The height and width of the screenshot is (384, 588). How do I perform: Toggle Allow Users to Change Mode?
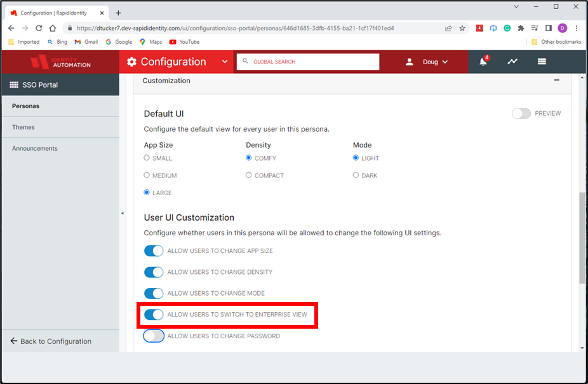[x=154, y=293]
